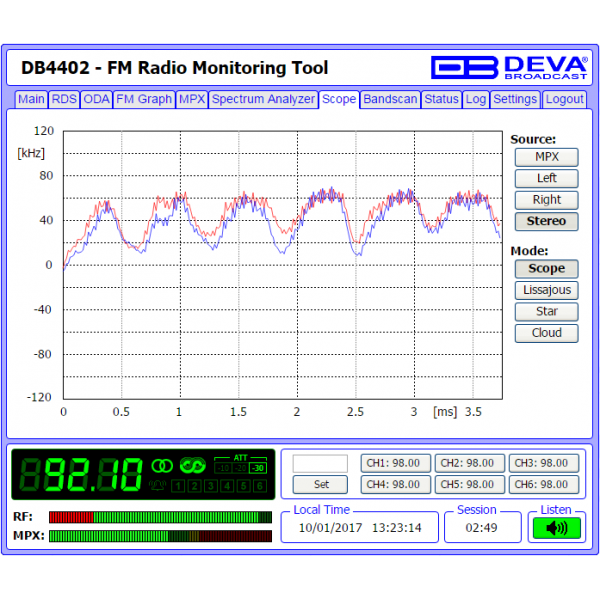Click the MPX level meter bar

160,536
